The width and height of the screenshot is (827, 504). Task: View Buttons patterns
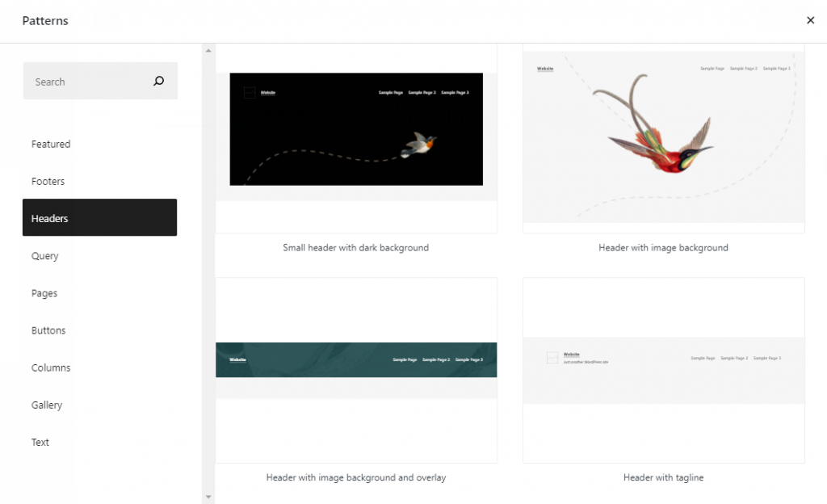(48, 330)
